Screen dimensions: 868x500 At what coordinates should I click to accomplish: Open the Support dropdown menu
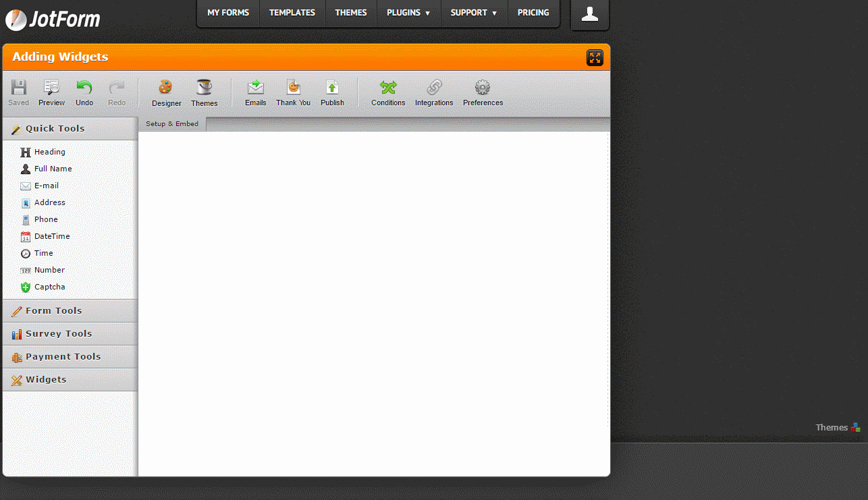pos(474,13)
